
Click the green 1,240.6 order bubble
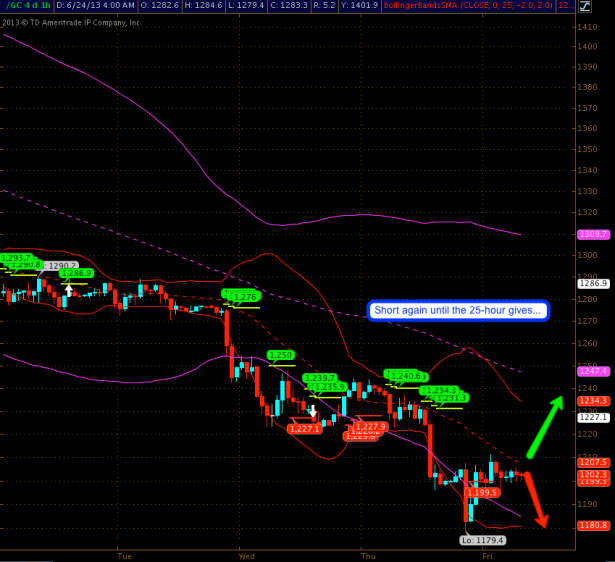(403, 375)
